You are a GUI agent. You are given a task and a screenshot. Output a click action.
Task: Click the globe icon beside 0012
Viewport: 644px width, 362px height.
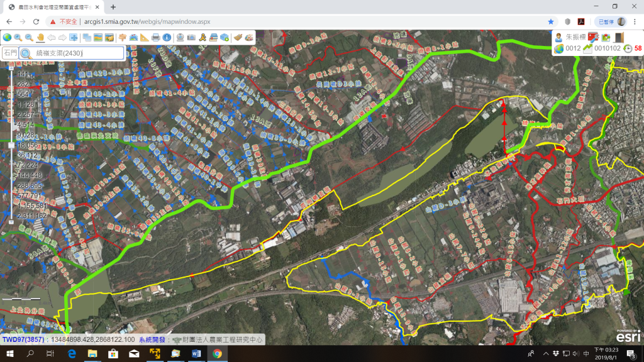pos(559,48)
